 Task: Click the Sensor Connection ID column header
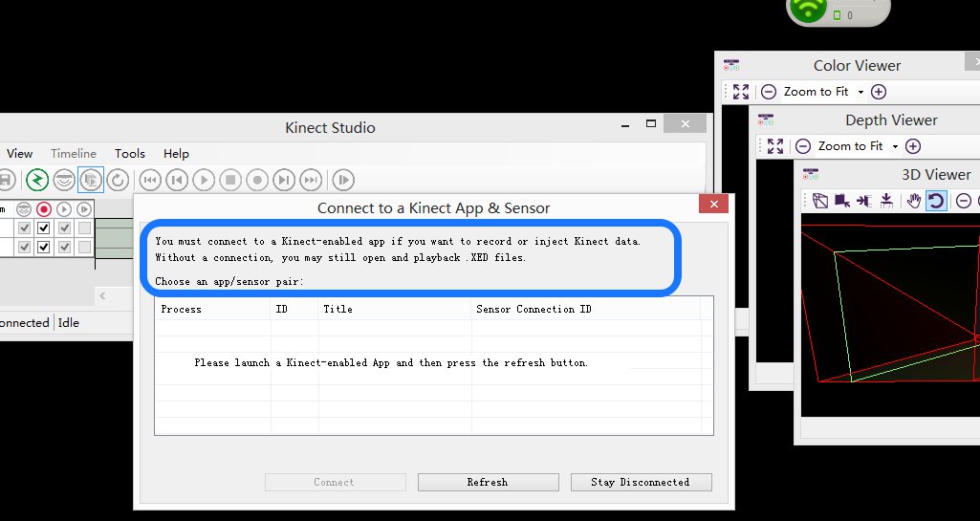586,309
